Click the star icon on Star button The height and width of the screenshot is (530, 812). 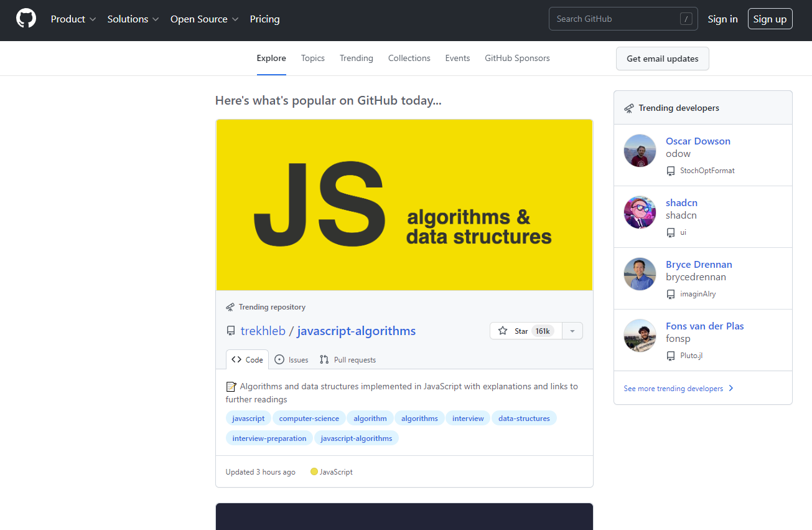click(503, 331)
